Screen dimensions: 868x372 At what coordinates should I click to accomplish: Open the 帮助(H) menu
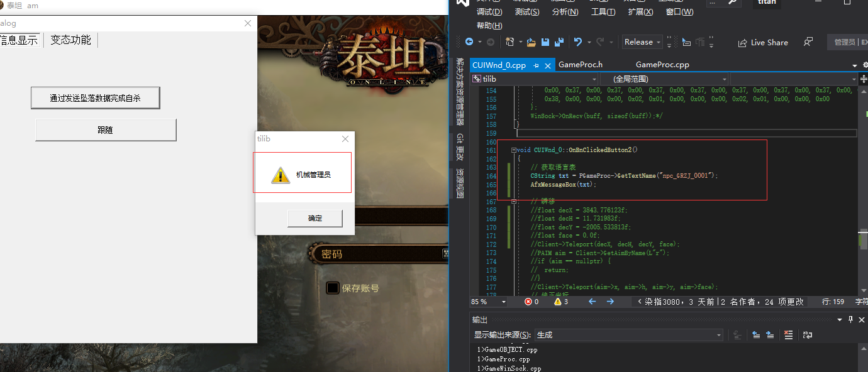(489, 26)
